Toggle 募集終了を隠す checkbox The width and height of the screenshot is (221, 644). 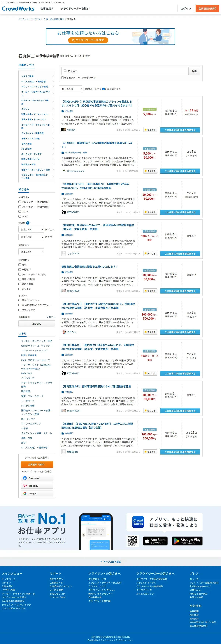tap(85, 89)
